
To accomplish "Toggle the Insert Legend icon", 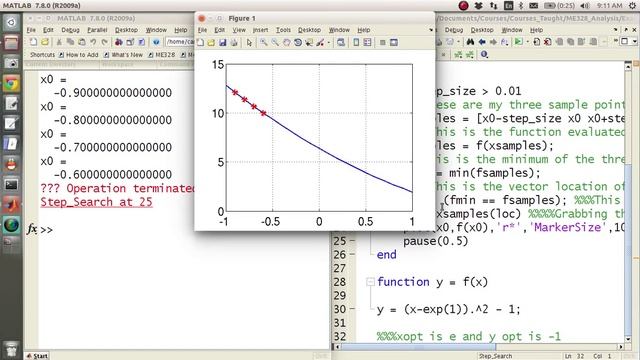I will click(367, 42).
